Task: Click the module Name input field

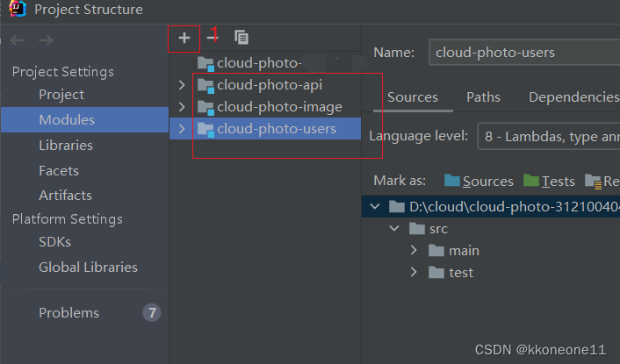Action: point(524,53)
